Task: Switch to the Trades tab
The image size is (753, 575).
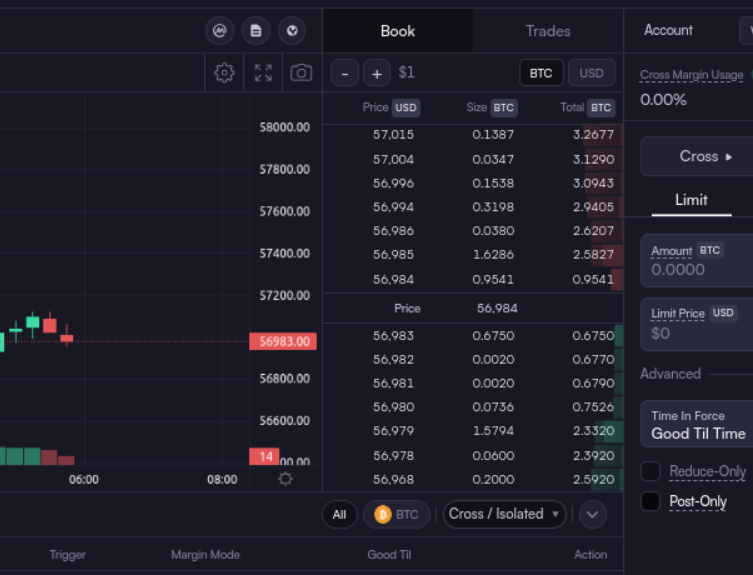Action: click(547, 31)
